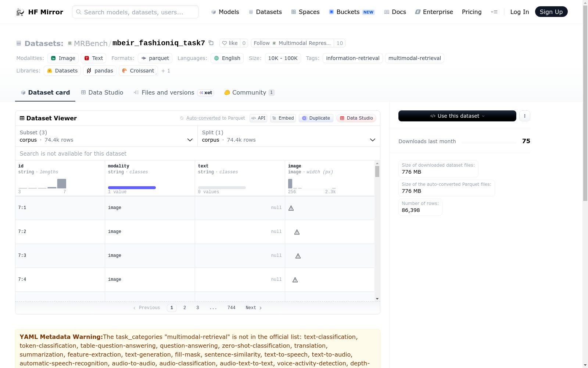Click the Auto-converted refresh icon

182,118
